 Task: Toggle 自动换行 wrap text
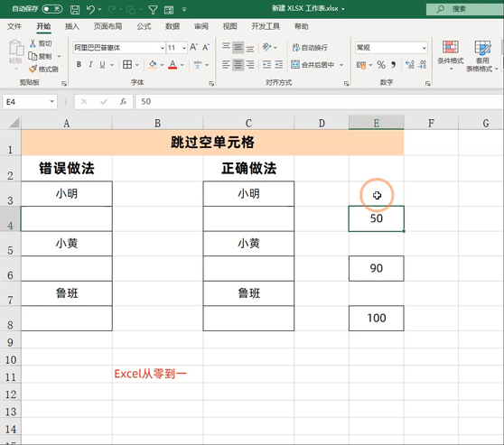(310, 48)
